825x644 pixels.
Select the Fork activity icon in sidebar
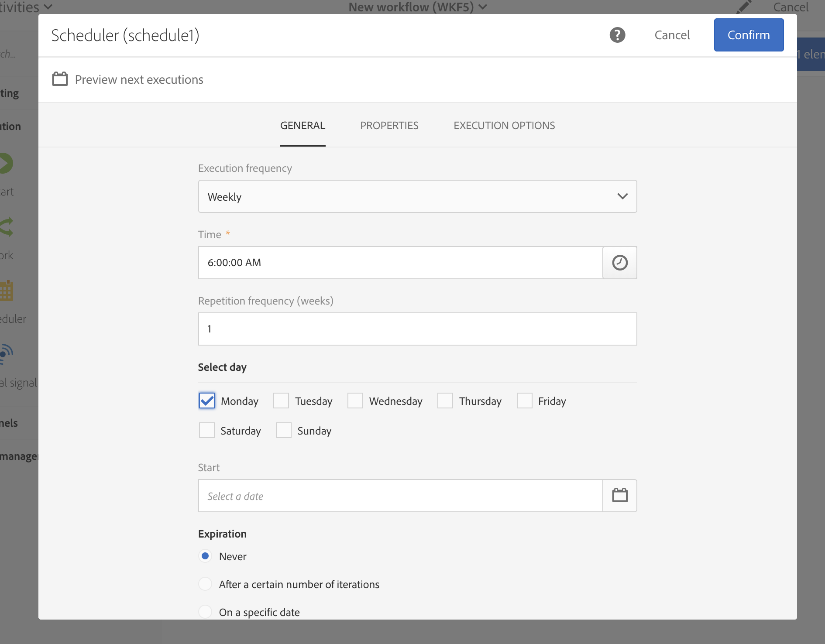coord(7,227)
